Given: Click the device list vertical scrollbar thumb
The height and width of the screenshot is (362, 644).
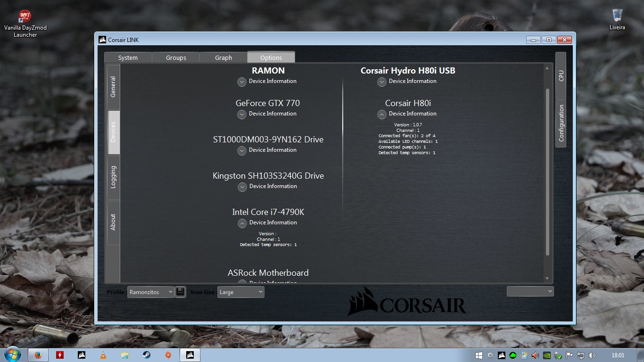Looking at the screenshot, I should coord(547,172).
